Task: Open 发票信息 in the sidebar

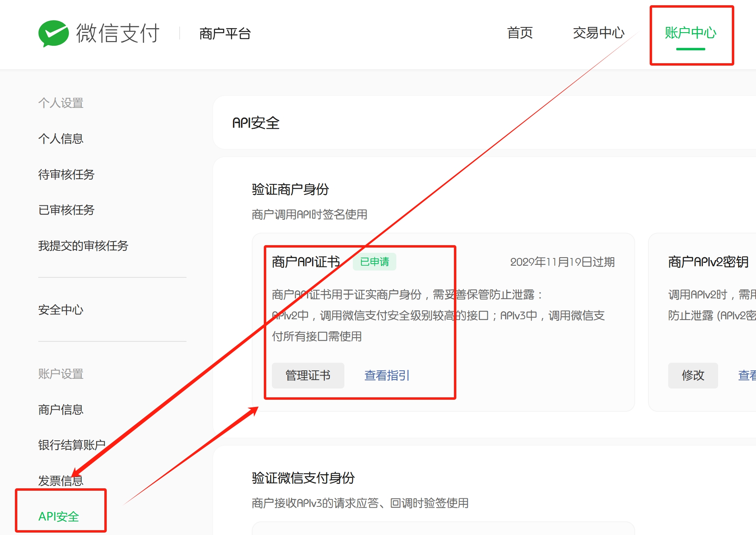Action: coord(61,481)
